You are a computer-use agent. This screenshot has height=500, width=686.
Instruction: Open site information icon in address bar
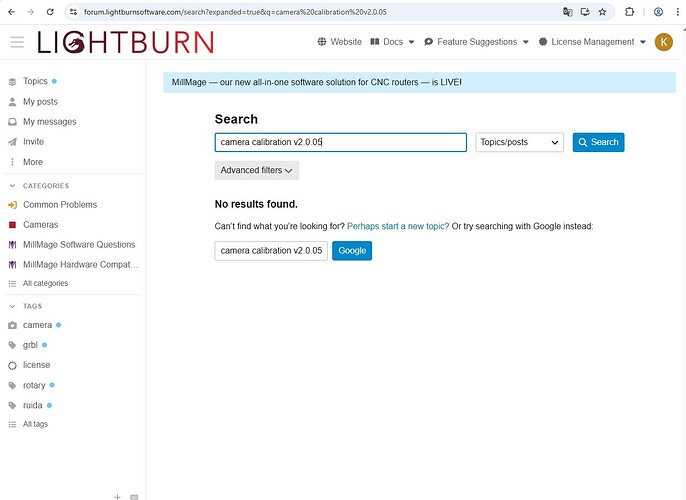74,12
